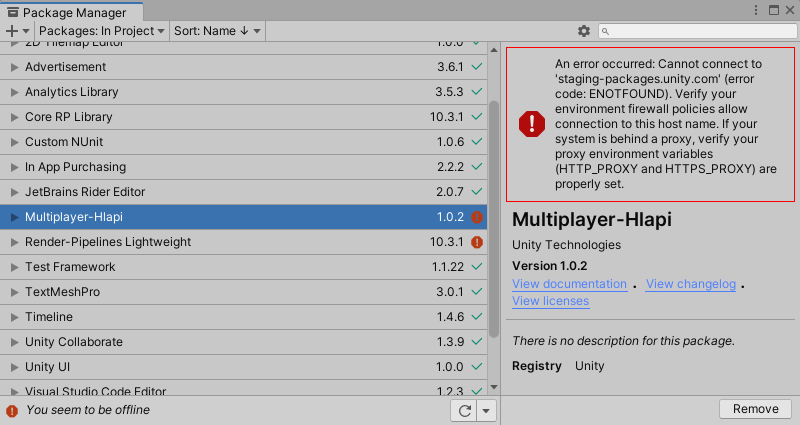This screenshot has height=425, width=800.
Task: Open the advanced settings gear icon
Action: coord(584,31)
